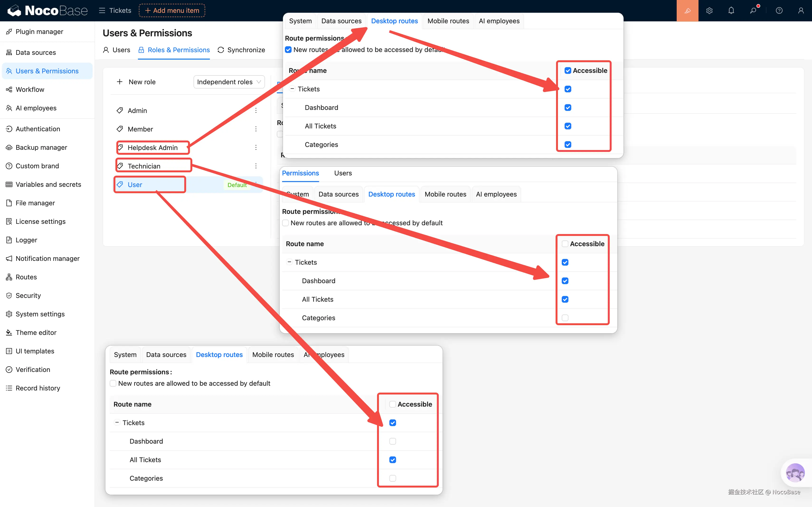Check Dashboard accessible in the bottom panel
812x507 pixels.
[x=392, y=441]
